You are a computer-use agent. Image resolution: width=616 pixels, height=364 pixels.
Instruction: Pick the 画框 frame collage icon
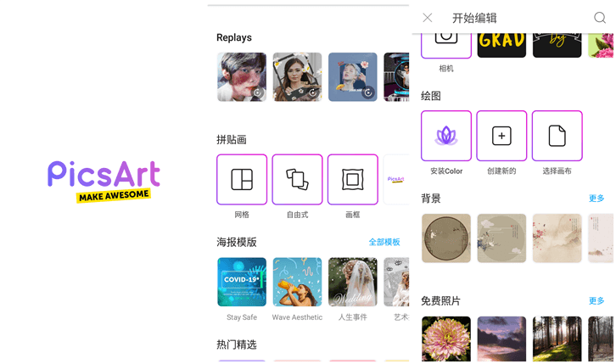[x=352, y=179]
